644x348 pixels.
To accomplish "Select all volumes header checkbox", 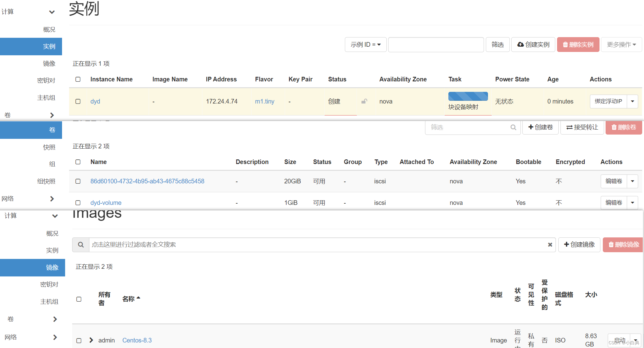I will pyautogui.click(x=78, y=162).
